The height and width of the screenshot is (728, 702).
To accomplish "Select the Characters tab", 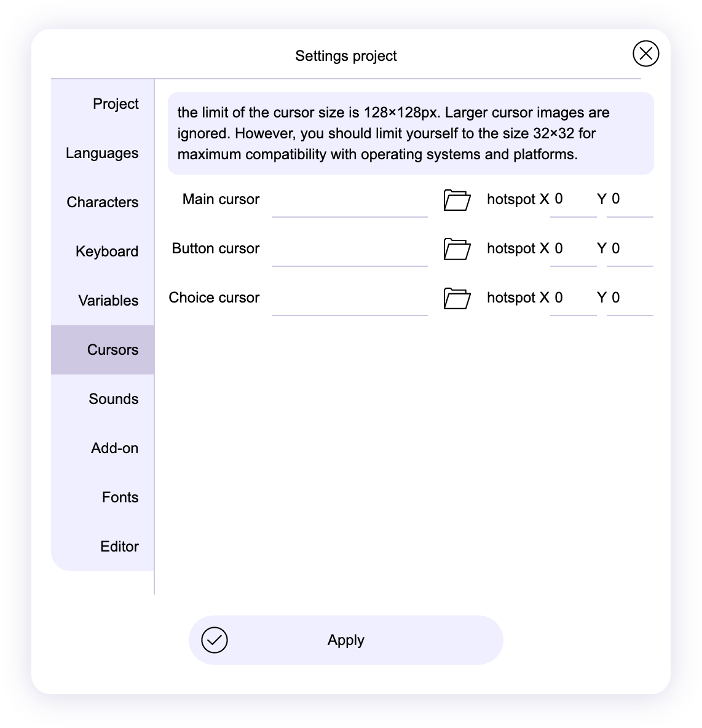I will pyautogui.click(x=103, y=202).
